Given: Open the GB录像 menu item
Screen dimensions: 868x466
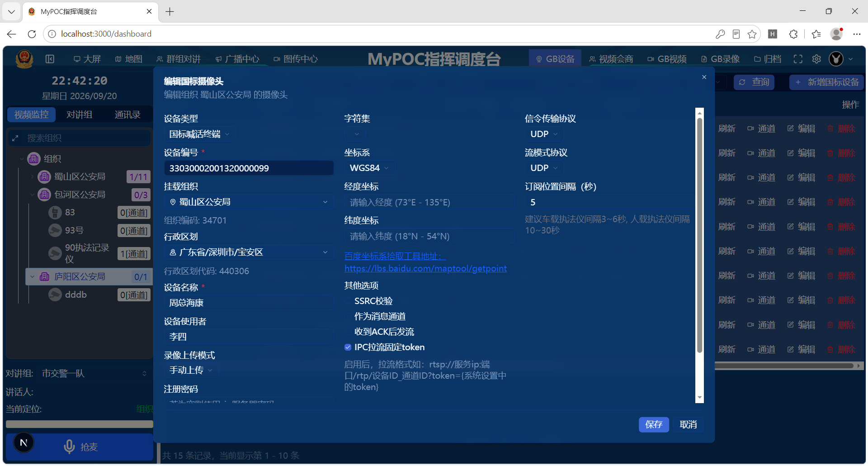Looking at the screenshot, I should [x=720, y=59].
